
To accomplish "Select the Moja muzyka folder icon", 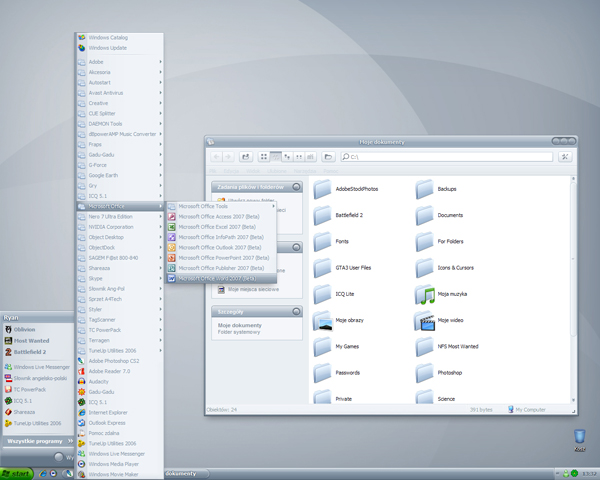I will click(425, 294).
